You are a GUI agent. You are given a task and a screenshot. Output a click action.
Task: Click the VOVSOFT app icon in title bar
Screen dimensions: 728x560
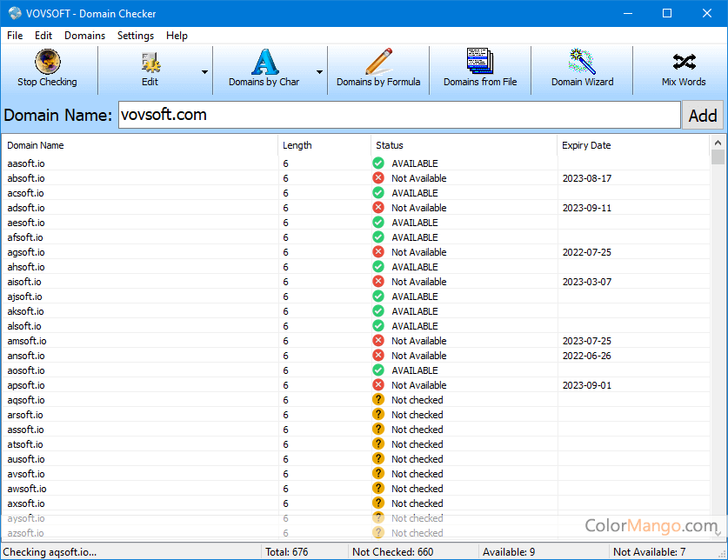tap(15, 13)
